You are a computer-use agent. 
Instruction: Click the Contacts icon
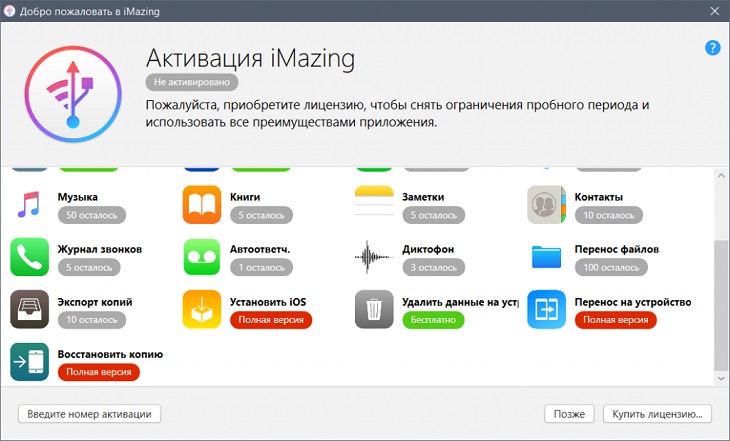click(547, 205)
